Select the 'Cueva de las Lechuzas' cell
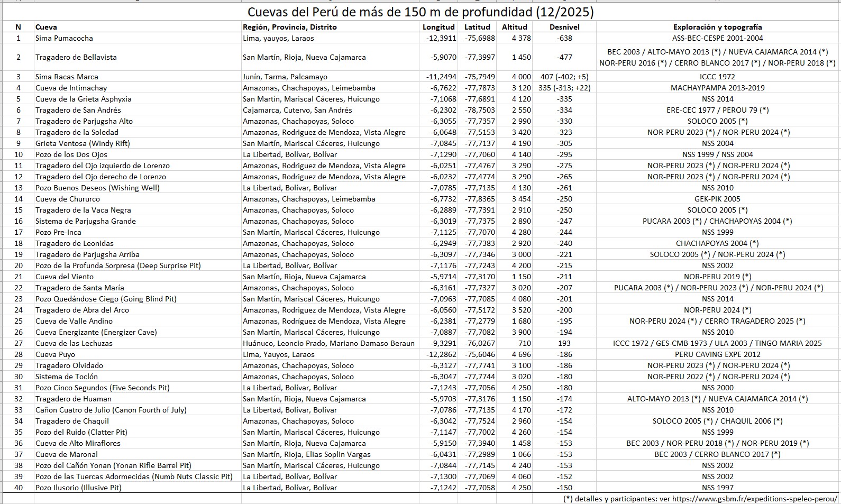Image resolution: width=841 pixels, height=504 pixels. pos(74,343)
